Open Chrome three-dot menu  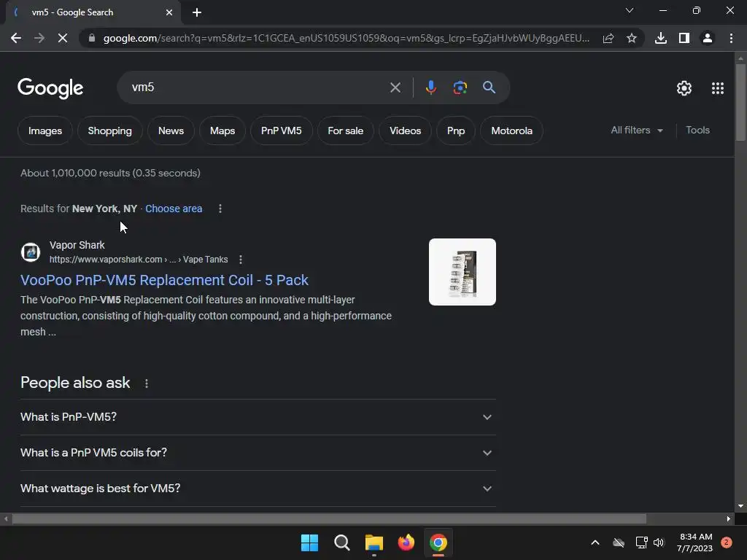(731, 38)
